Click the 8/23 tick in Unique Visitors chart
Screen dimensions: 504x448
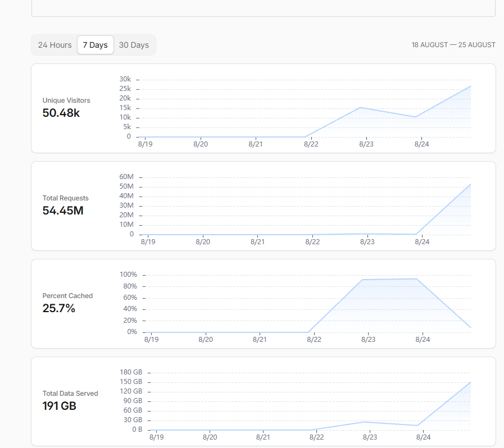(366, 144)
